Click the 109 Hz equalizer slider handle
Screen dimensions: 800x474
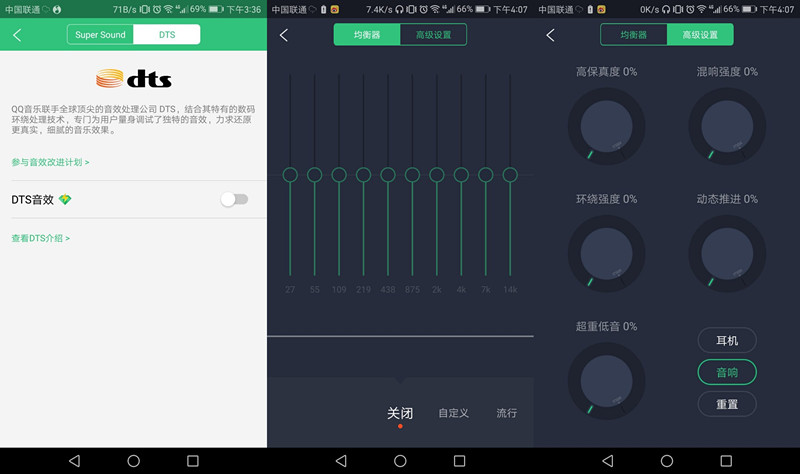coord(339,175)
